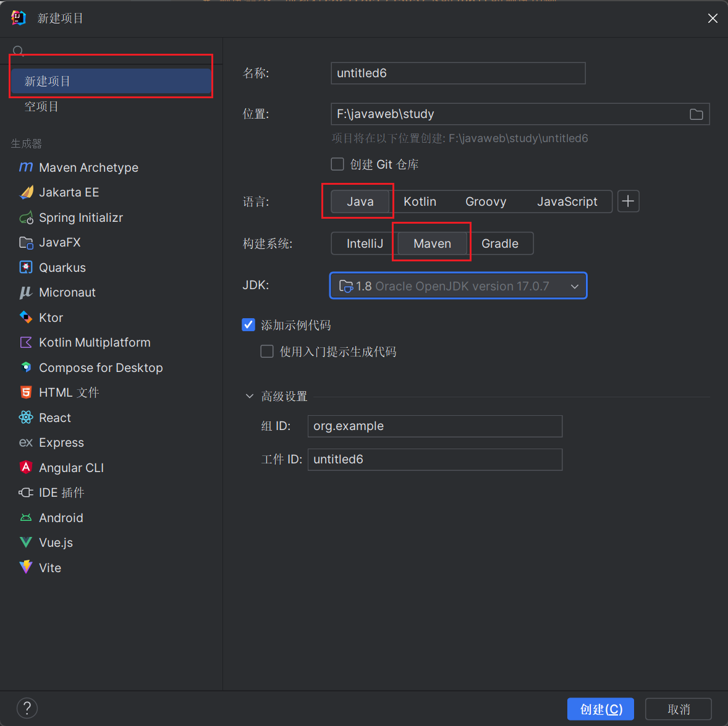Click the Quarkus generator label
Screen dimensions: 728x726
[62, 268]
